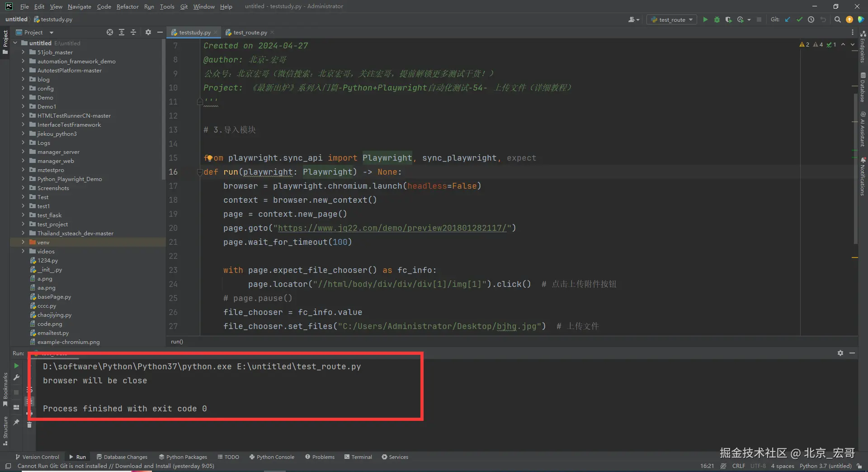868x472 pixels.
Task: Switch to the test_route.py editor tab
Action: click(250, 32)
